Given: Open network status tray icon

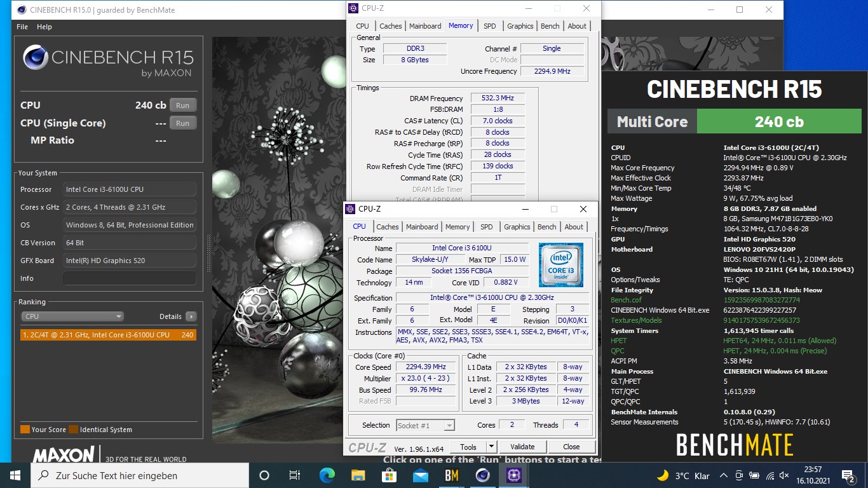Looking at the screenshot, I should [x=770, y=475].
